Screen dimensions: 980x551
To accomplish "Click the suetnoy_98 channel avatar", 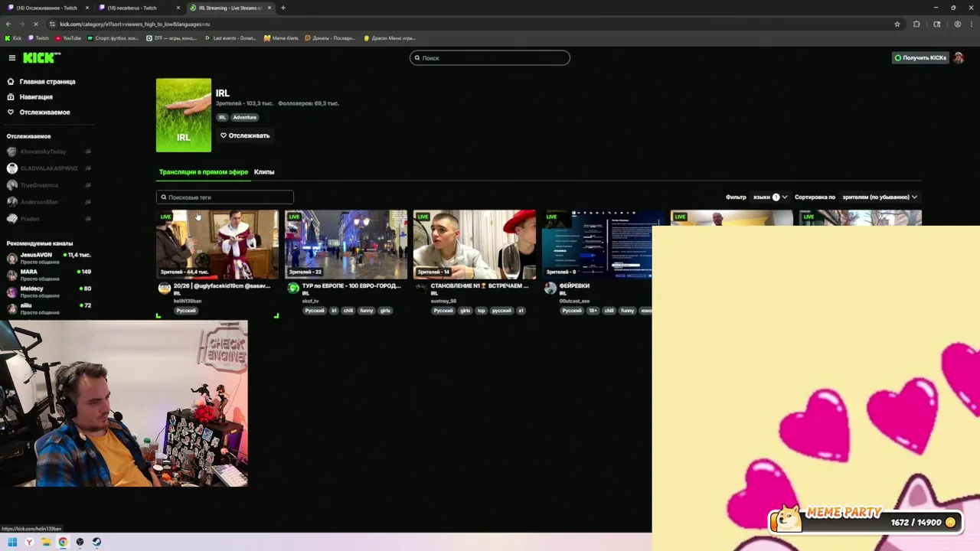I will [x=421, y=289].
